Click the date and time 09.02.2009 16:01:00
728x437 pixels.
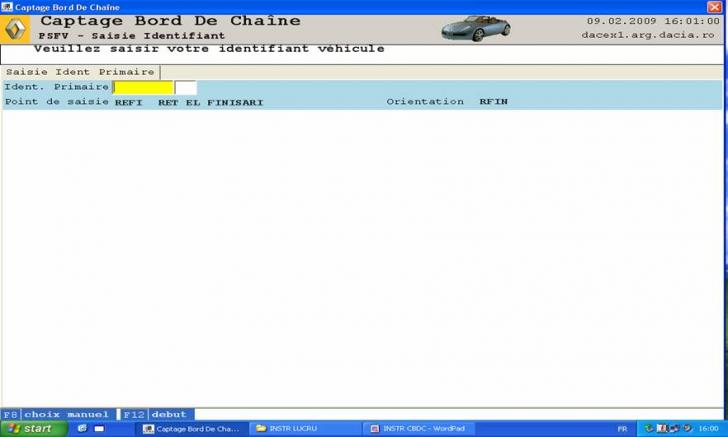tap(653, 21)
